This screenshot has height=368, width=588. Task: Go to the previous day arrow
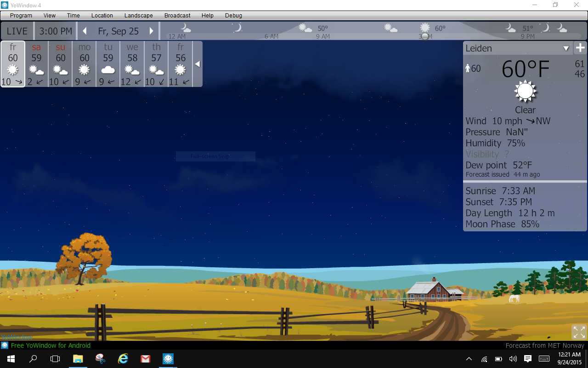click(x=85, y=31)
